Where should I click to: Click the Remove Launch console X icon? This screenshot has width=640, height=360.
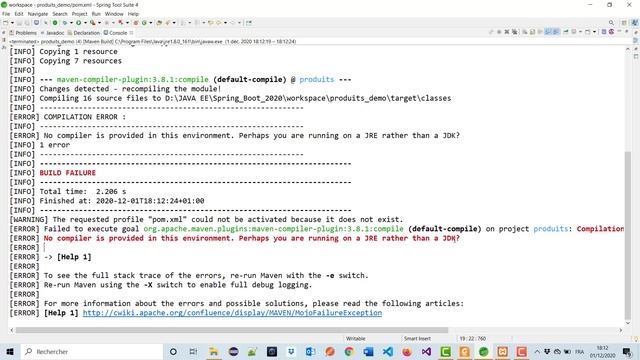pyautogui.click(x=507, y=32)
